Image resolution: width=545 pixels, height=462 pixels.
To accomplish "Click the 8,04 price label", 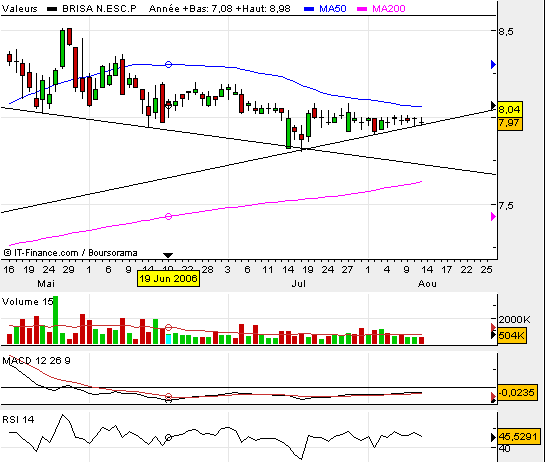I will point(510,110).
